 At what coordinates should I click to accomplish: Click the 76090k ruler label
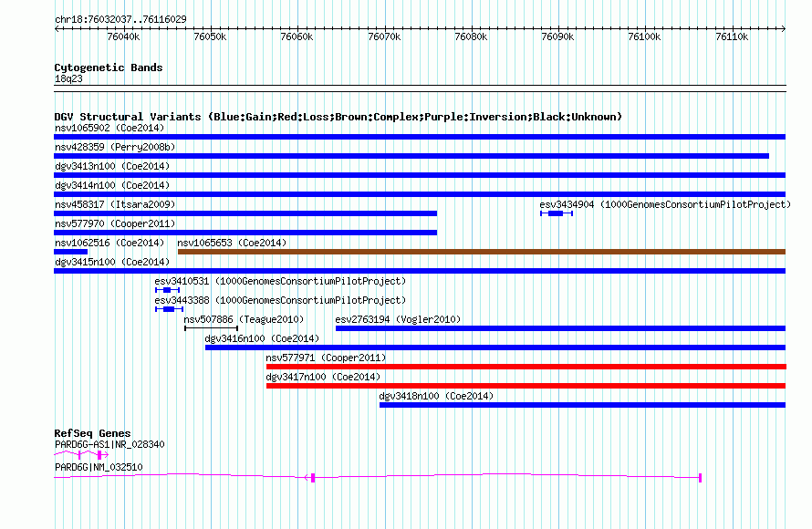[x=557, y=36]
